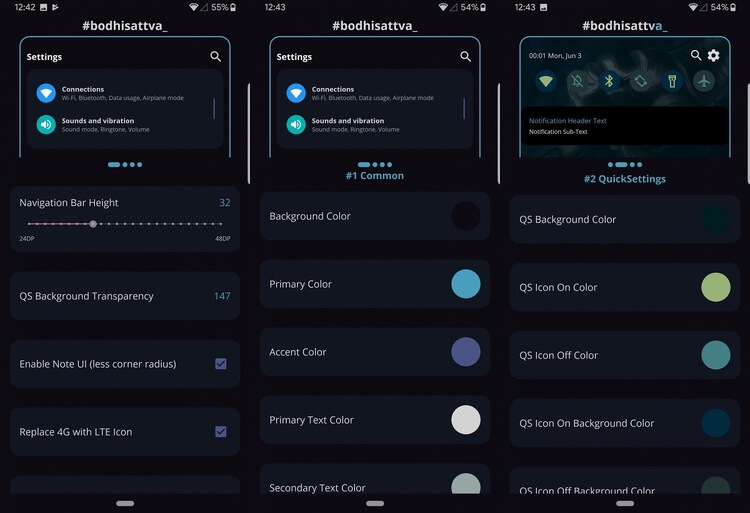Toggle the Bluetooth quick settings tile
Screen dimensions: 750x513
click(x=608, y=81)
